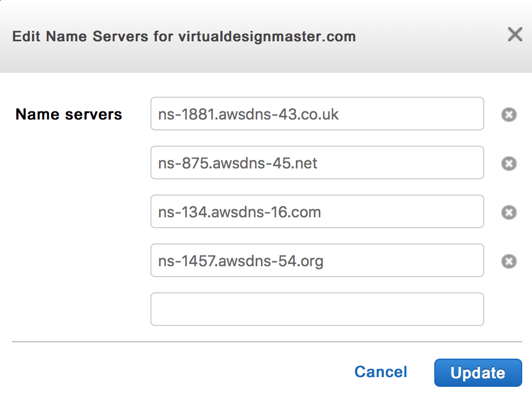Focus the ns-1881.awsdns-43.co.uk text field
The width and height of the screenshot is (532, 401).
[x=317, y=114]
